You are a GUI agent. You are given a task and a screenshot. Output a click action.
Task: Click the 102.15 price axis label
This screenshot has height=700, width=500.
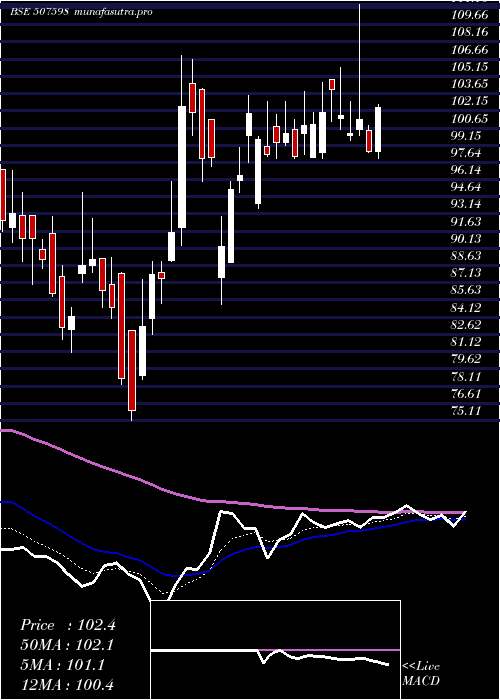click(469, 101)
